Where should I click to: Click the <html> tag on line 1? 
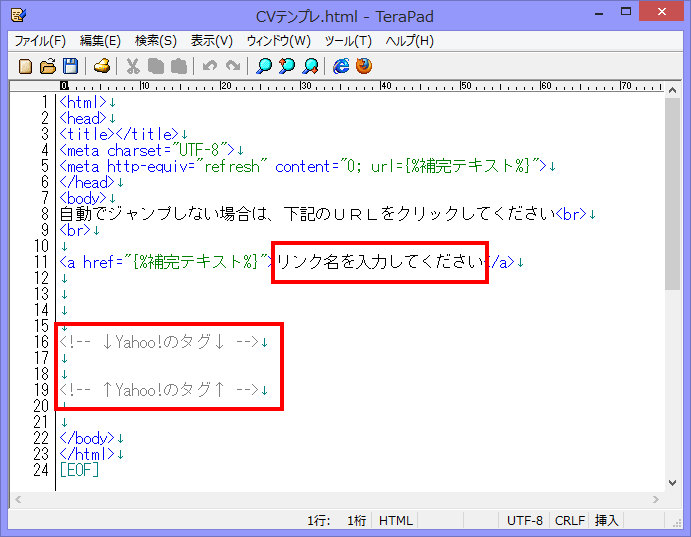(83, 103)
